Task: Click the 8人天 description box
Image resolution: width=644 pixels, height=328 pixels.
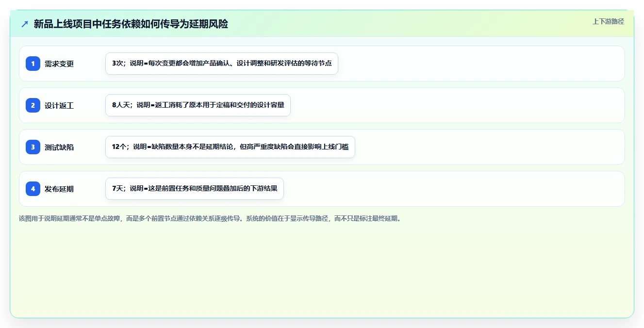Action: coord(198,105)
